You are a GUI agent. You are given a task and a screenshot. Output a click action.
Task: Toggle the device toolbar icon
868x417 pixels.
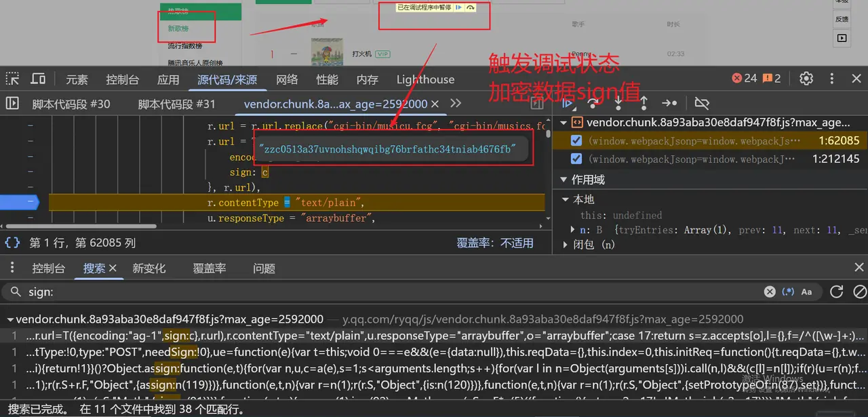coord(38,79)
